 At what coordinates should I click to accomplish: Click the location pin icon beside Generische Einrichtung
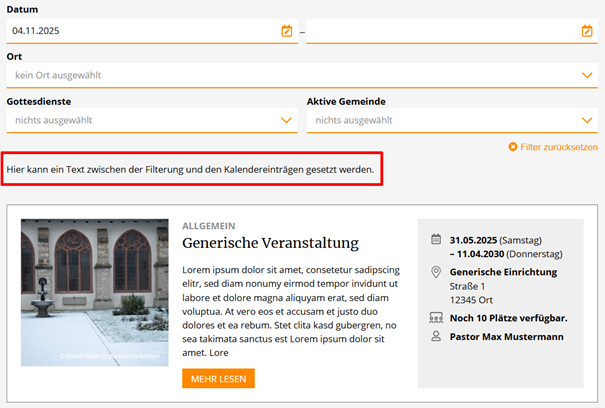click(436, 272)
